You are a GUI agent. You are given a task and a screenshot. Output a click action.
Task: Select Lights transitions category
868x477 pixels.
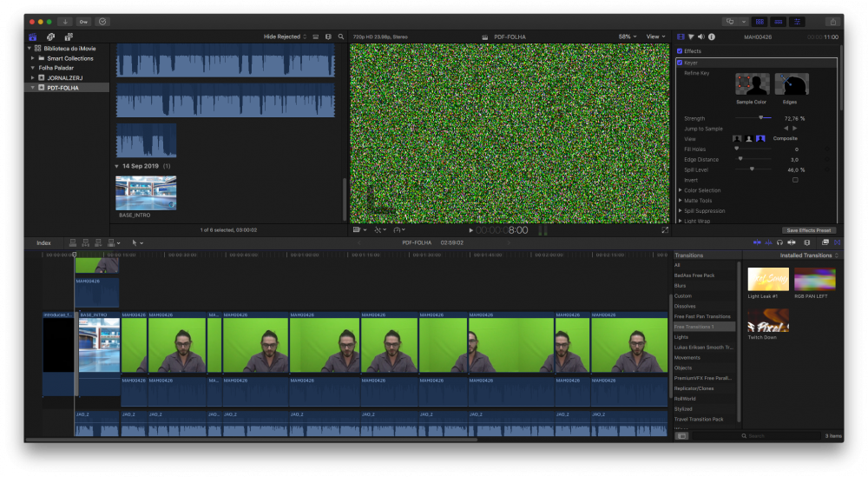coord(681,337)
